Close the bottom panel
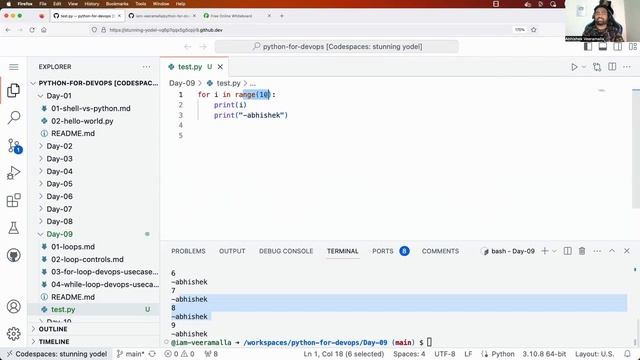 pos(627,251)
